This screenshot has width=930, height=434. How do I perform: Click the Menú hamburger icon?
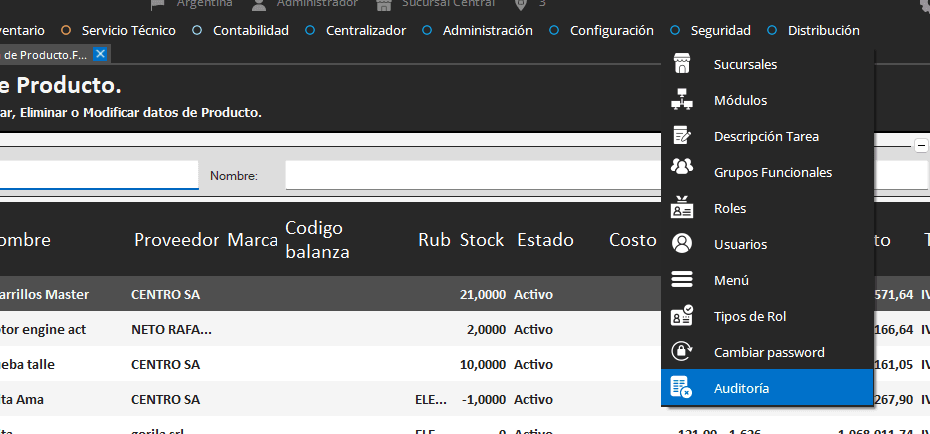pyautogui.click(x=682, y=280)
